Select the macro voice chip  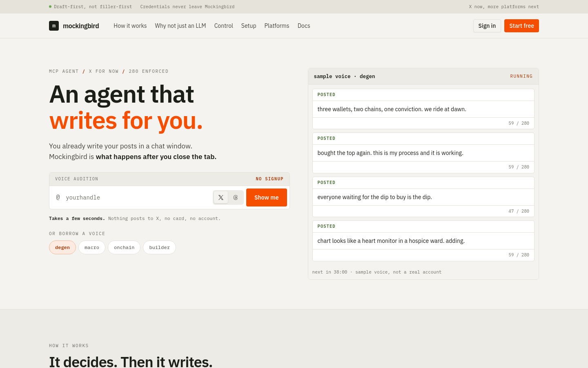tap(92, 247)
